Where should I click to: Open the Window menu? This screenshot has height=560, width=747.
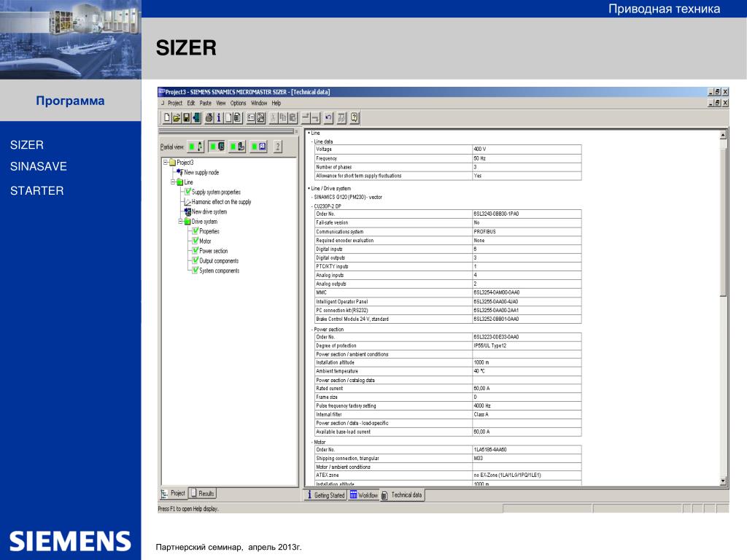tap(259, 103)
